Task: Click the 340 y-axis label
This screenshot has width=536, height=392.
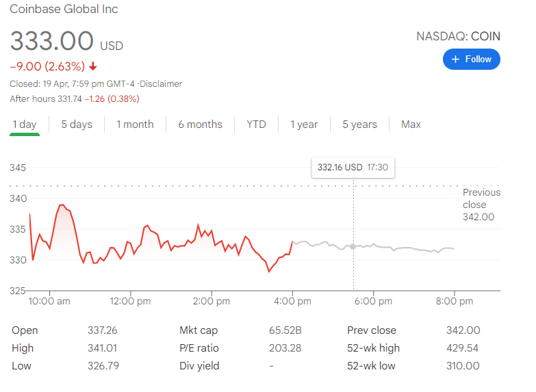Action: coord(18,198)
